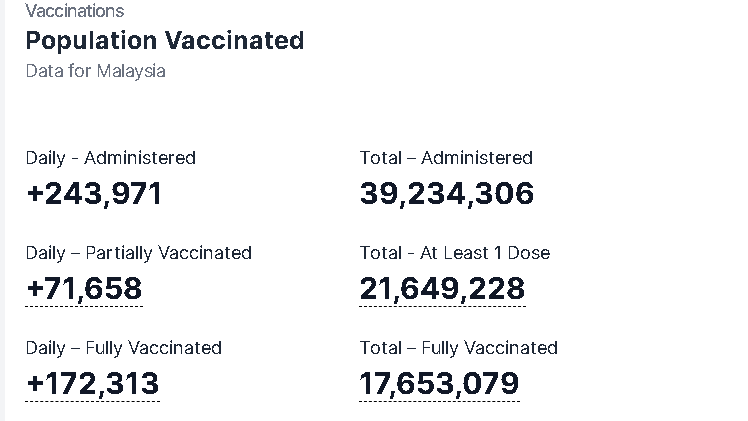Click the word Malaysia in the subtitle
Screen dimensions: 748x421
(131, 71)
